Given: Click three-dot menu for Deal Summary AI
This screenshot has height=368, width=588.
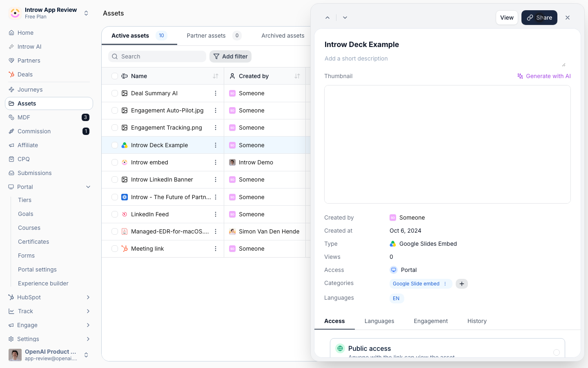Looking at the screenshot, I should pyautogui.click(x=216, y=93).
